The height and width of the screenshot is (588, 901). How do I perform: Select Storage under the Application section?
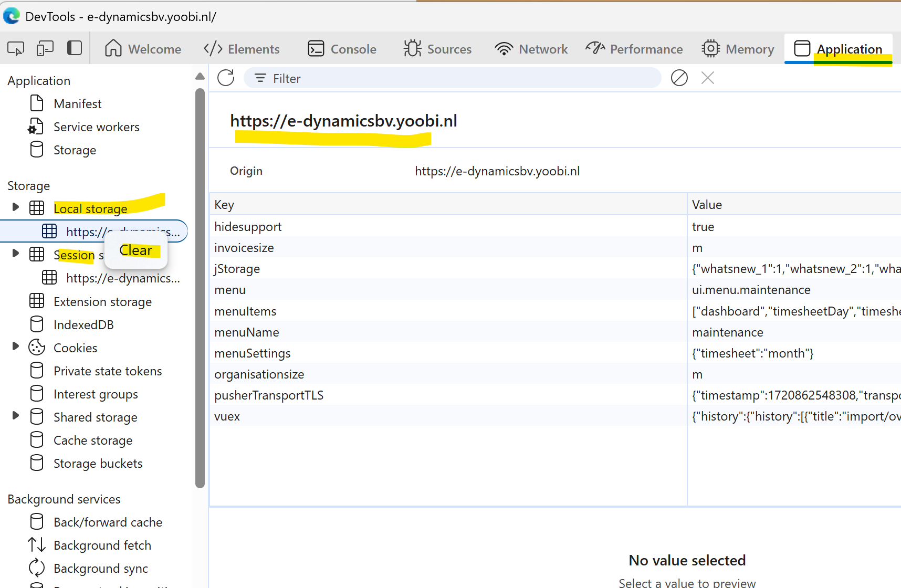tap(75, 150)
